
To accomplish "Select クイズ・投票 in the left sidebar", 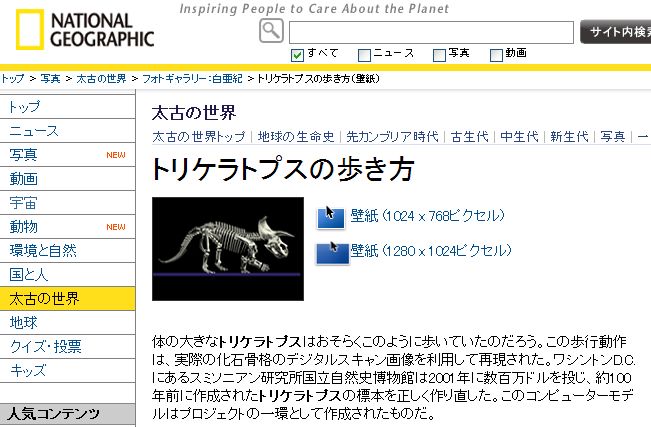I will (x=67, y=347).
